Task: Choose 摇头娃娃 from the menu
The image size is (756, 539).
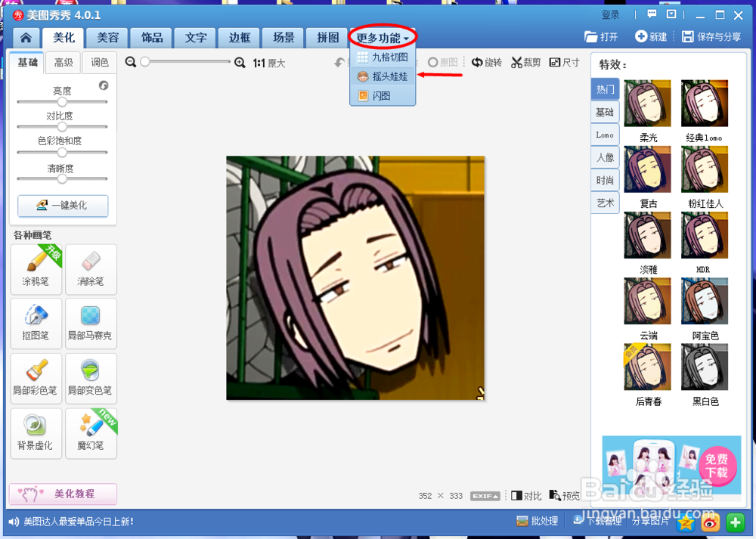Action: (383, 76)
